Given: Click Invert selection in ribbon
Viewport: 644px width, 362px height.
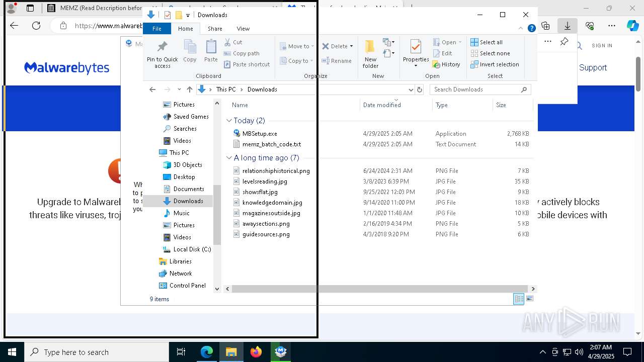Looking at the screenshot, I should [x=495, y=64].
